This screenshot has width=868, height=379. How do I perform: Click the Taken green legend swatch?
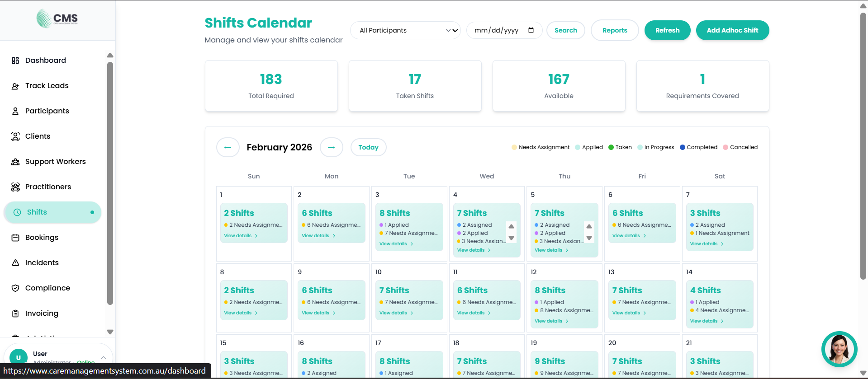point(611,147)
